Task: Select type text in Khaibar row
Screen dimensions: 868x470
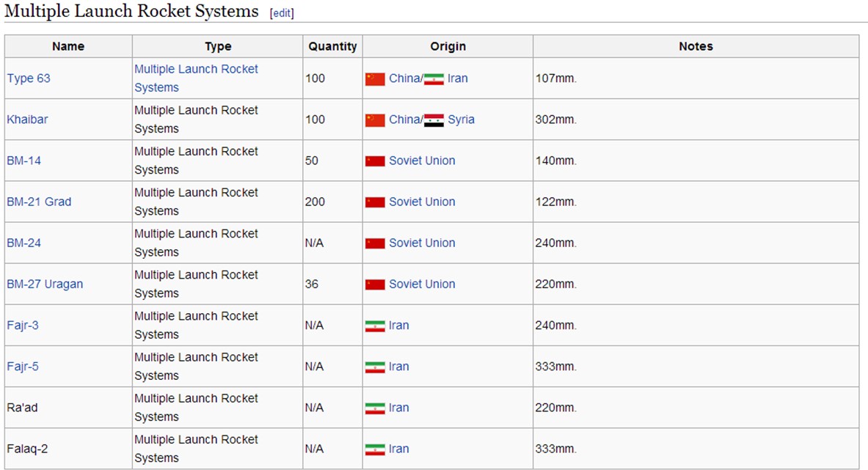Action: [x=196, y=120]
